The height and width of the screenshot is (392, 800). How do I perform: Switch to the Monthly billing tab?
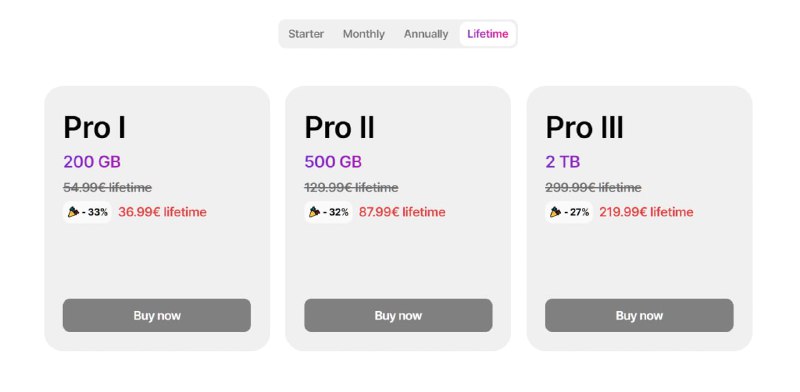click(364, 34)
